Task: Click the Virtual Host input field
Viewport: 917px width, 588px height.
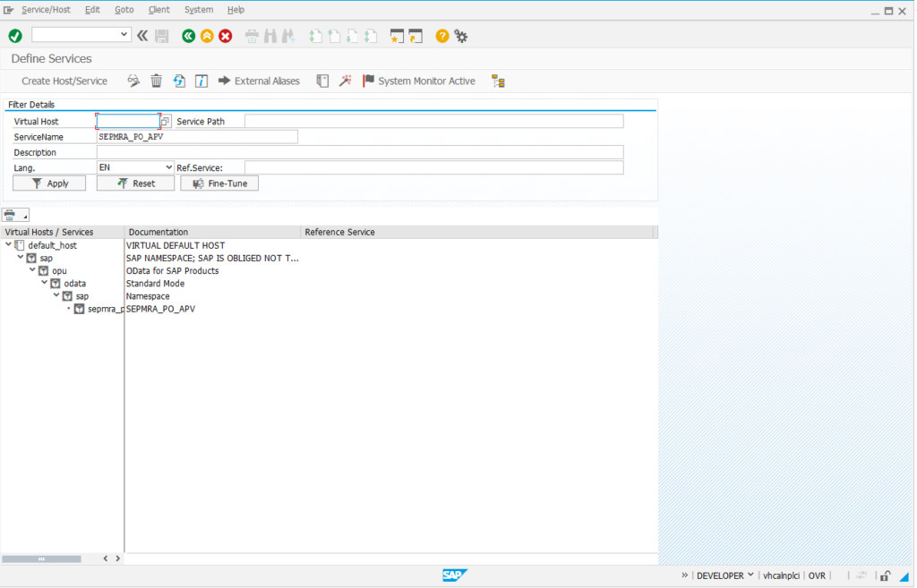Action: pyautogui.click(x=128, y=121)
